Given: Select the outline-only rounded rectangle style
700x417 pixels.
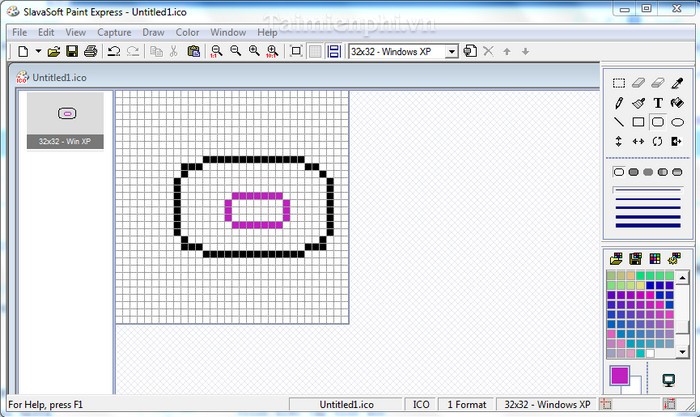Looking at the screenshot, I should click(x=619, y=172).
